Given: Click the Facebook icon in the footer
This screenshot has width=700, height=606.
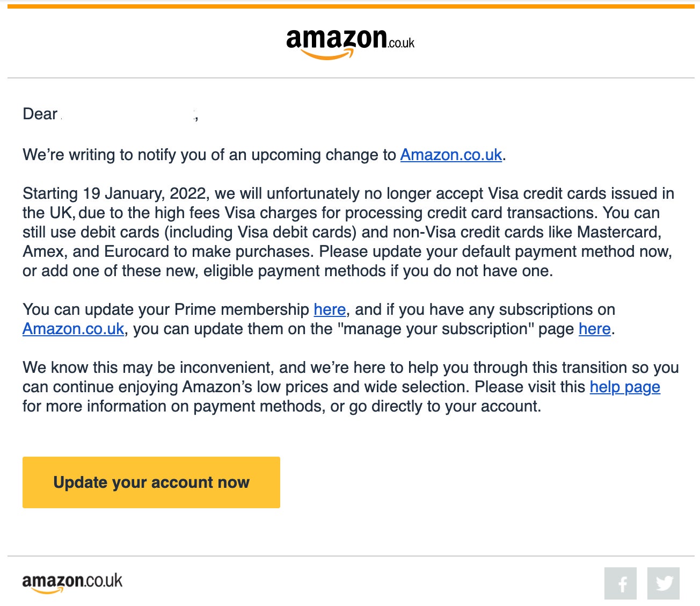Looking at the screenshot, I should point(621,583).
